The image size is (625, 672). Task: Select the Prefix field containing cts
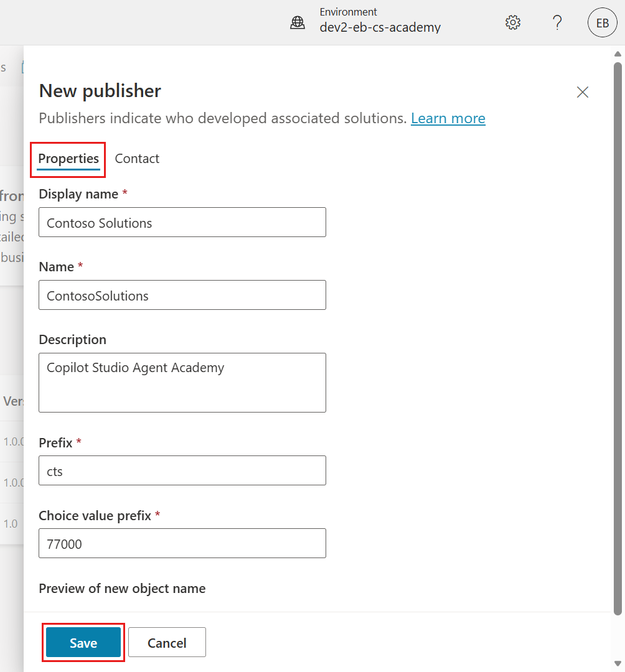pyautogui.click(x=182, y=471)
